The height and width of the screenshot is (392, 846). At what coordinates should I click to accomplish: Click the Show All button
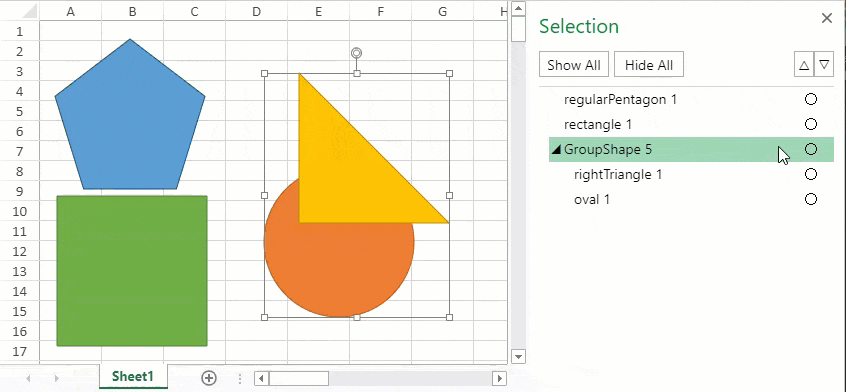tap(574, 65)
